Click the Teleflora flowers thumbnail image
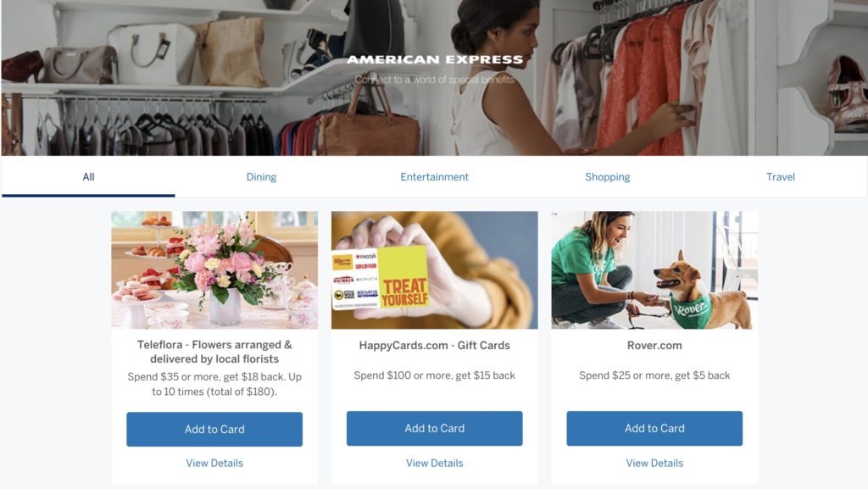This screenshot has height=489, width=868. coord(214,270)
